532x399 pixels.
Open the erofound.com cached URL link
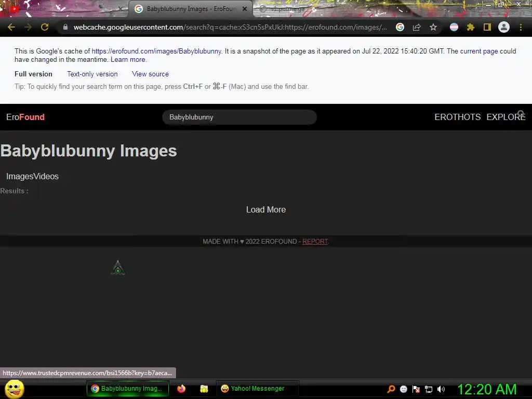point(156,51)
